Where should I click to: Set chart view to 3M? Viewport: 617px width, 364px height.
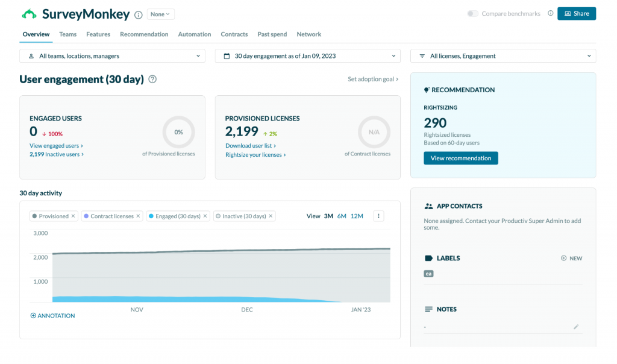pyautogui.click(x=328, y=216)
